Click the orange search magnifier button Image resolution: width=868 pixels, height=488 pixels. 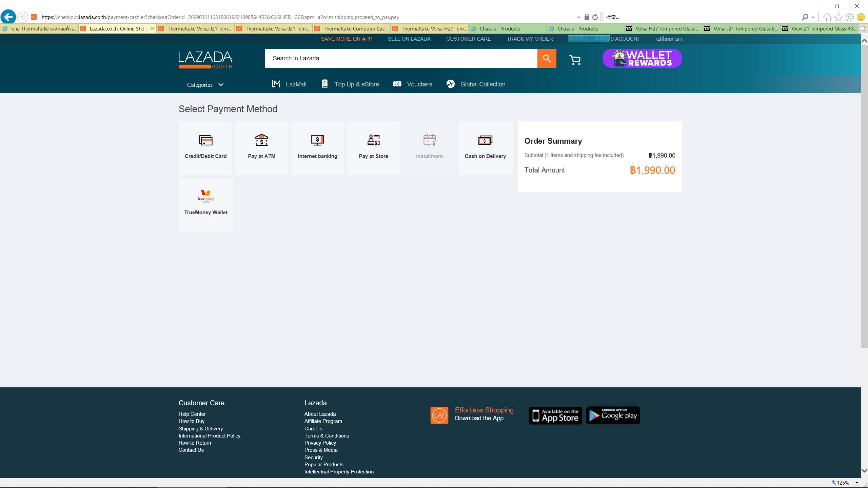click(x=547, y=58)
